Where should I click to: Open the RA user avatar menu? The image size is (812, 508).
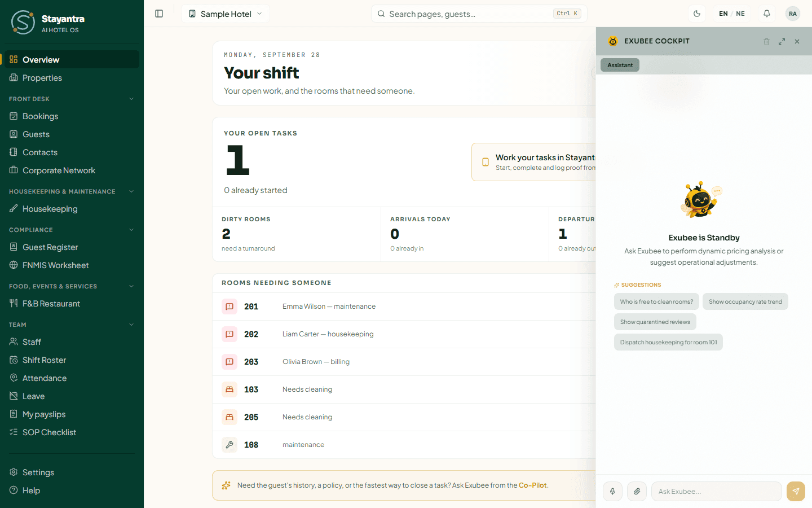click(793, 14)
